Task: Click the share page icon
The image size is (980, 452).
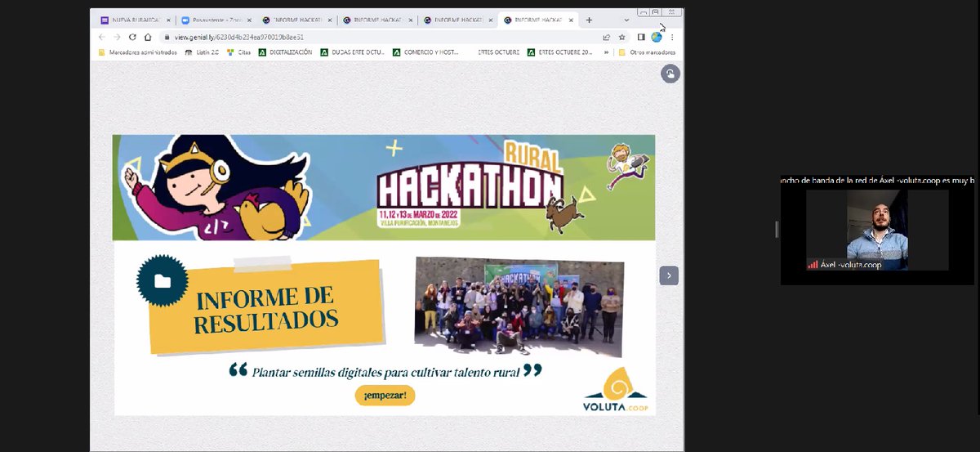Action: (x=606, y=37)
